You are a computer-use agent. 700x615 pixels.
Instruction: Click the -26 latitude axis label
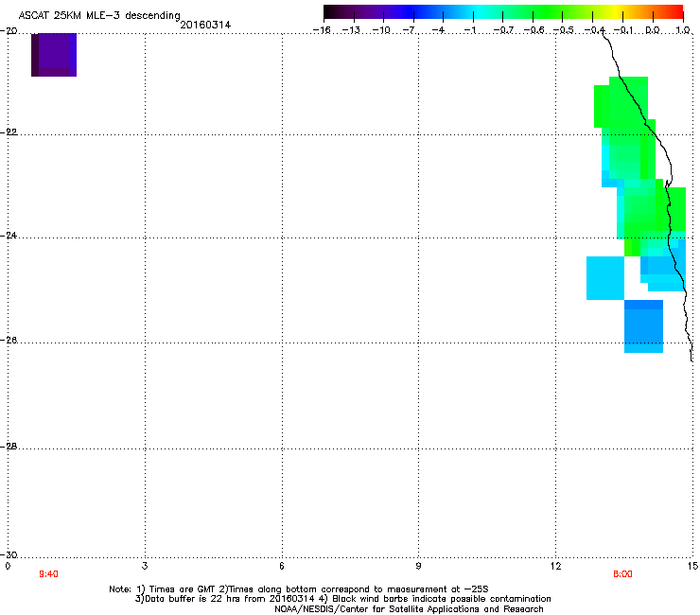click(9, 341)
